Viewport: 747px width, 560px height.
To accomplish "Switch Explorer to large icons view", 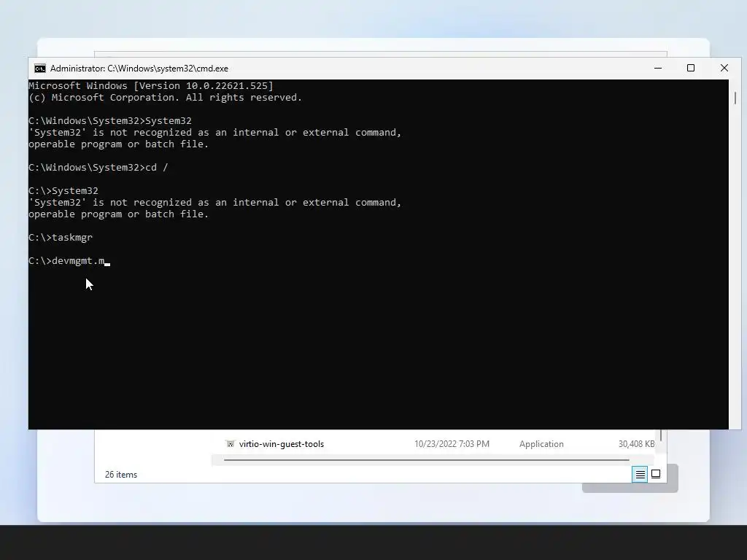I will pos(656,474).
